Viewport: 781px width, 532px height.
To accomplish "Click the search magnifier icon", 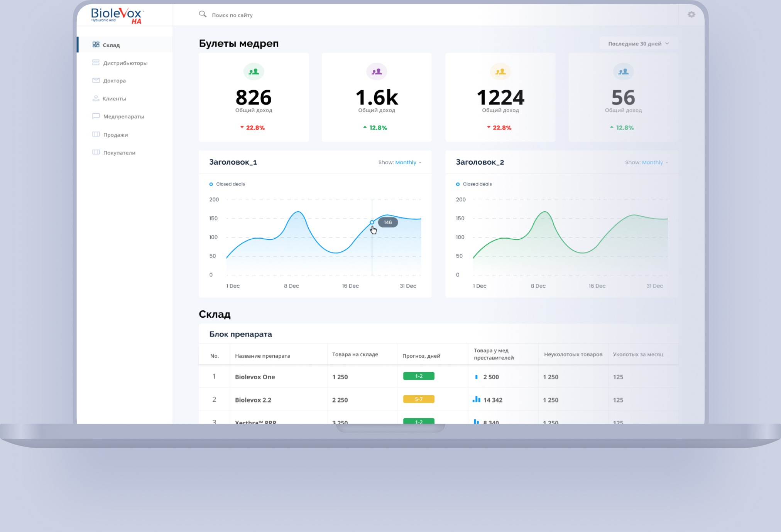I will pos(202,14).
